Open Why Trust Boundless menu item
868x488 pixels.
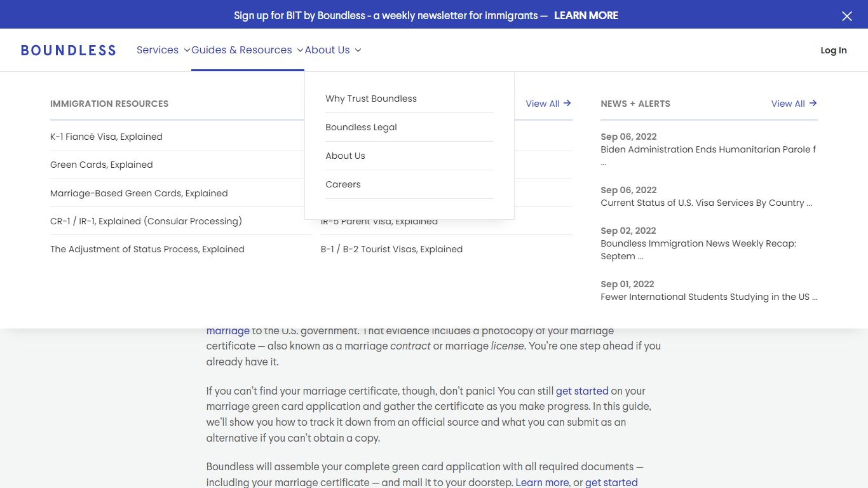tap(371, 98)
